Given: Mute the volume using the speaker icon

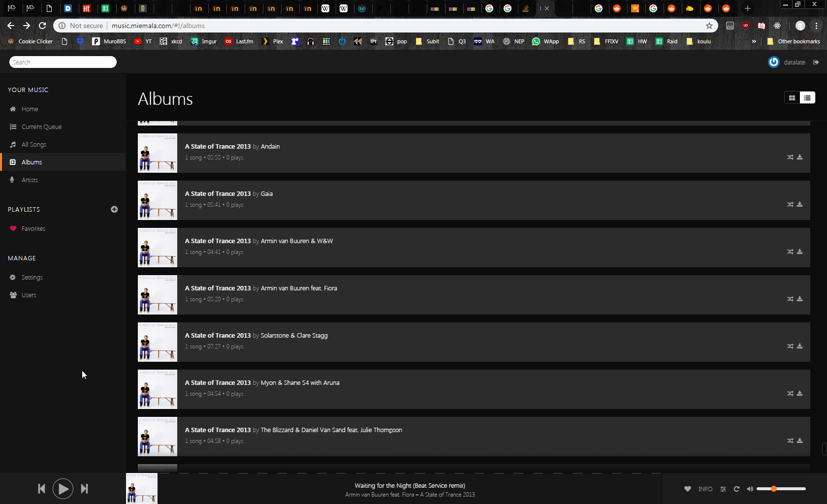Looking at the screenshot, I should pyautogui.click(x=750, y=489).
